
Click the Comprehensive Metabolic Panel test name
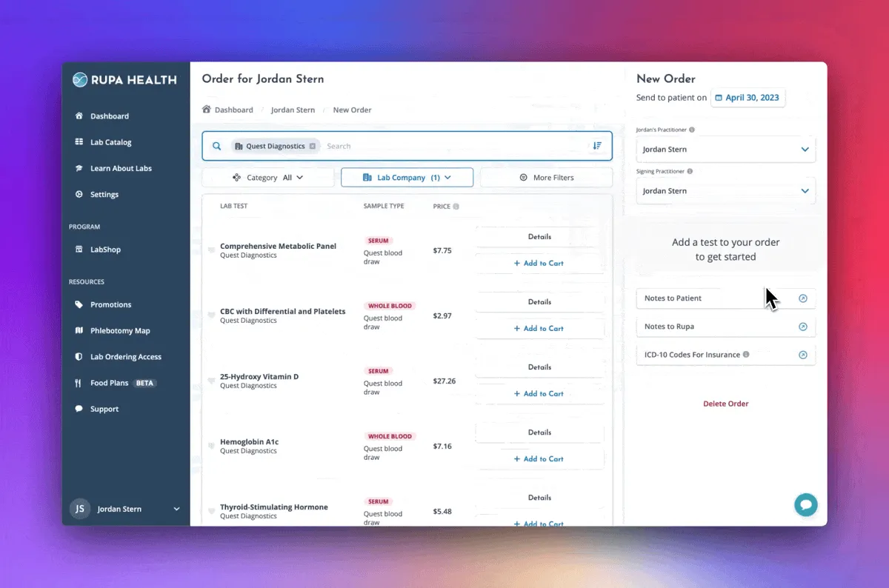[278, 246]
